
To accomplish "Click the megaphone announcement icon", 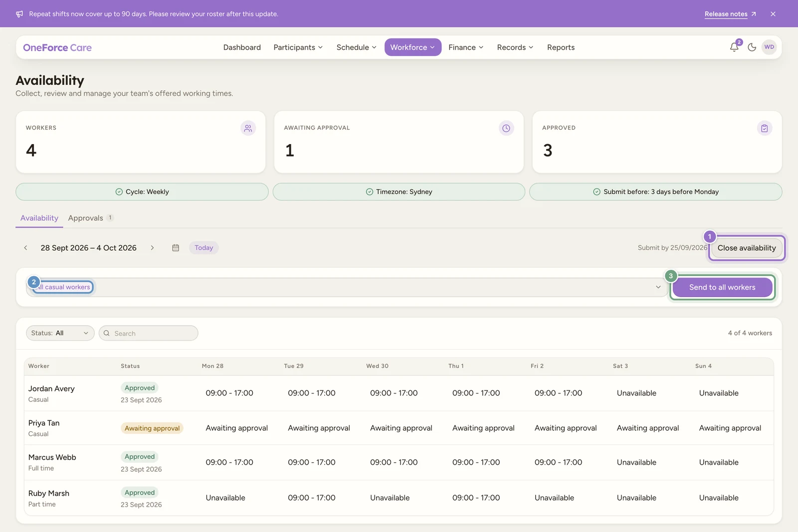I will [x=19, y=14].
